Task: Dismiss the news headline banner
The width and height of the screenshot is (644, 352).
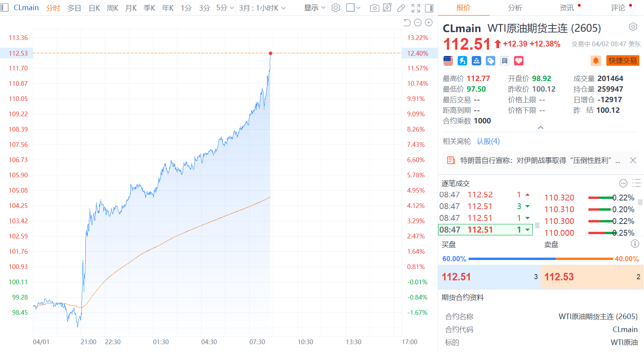Action: click(633, 160)
